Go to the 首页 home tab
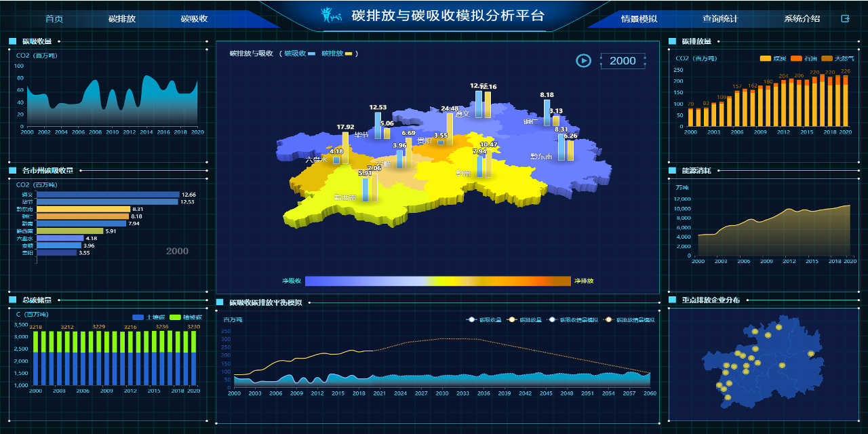868x434 pixels. pos(54,19)
